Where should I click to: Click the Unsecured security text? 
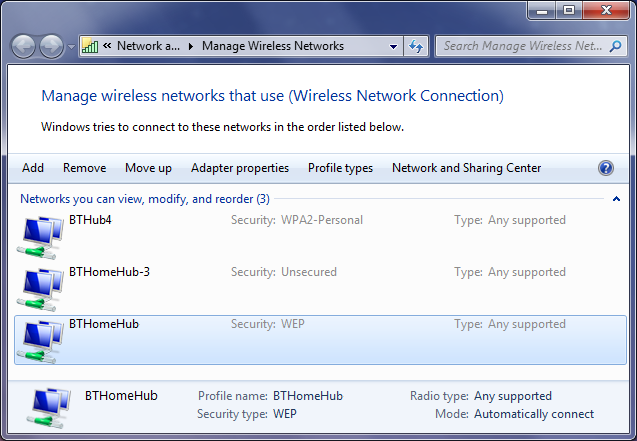(309, 272)
